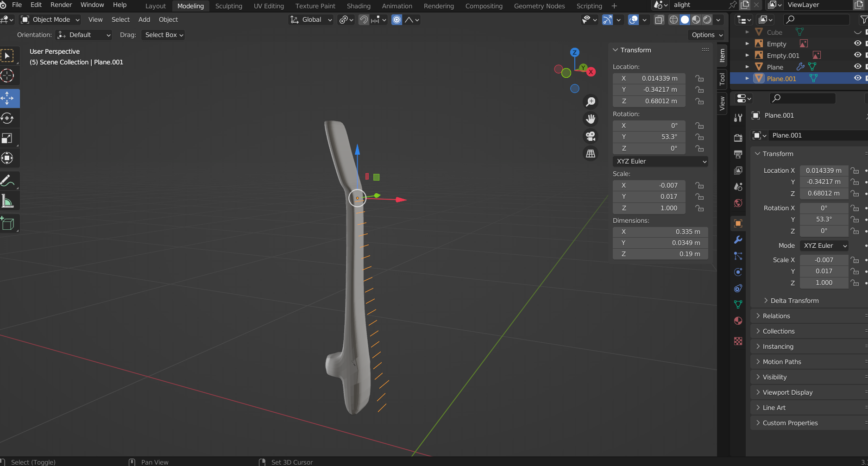868x466 pixels.
Task: Open the Object Constraints properties tab
Action: (x=738, y=288)
